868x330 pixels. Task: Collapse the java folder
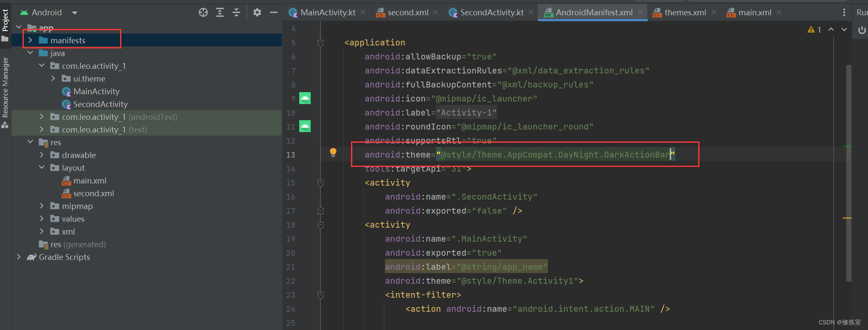(x=30, y=53)
